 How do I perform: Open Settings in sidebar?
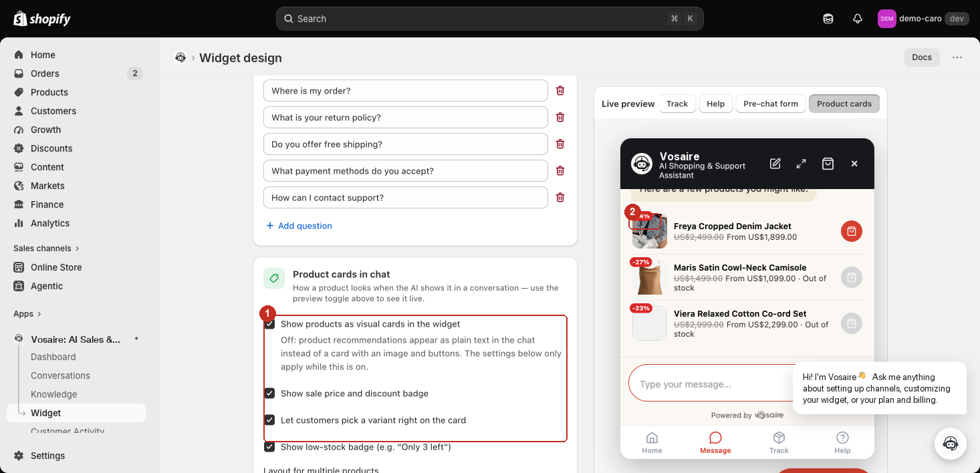pyautogui.click(x=47, y=456)
